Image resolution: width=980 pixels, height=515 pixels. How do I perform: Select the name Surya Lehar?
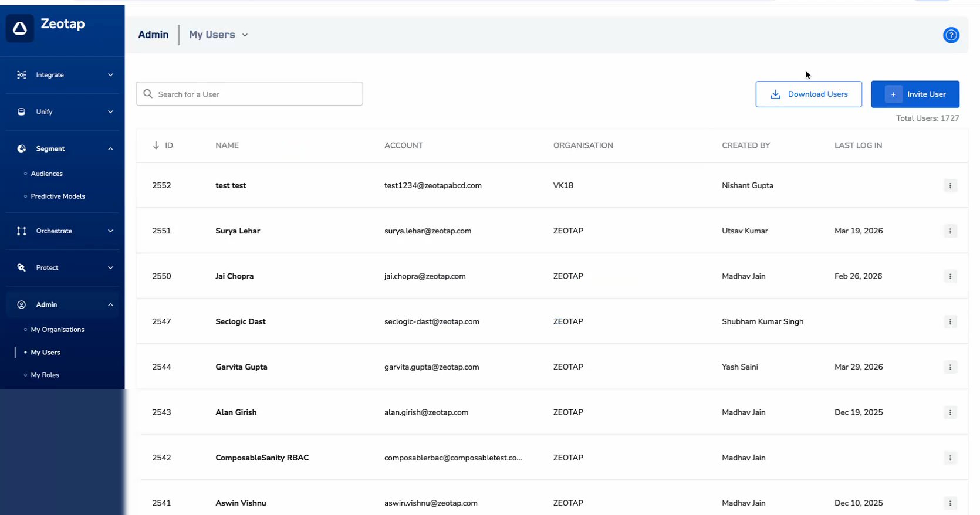pos(238,231)
